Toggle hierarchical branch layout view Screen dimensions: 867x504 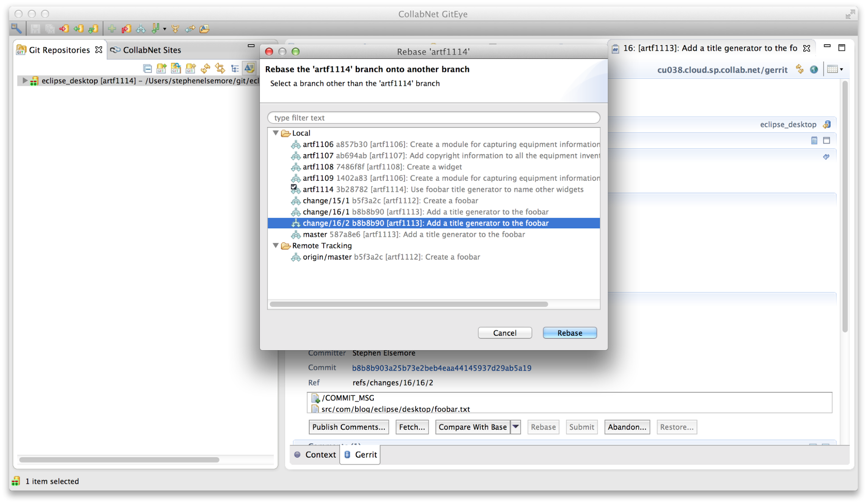(235, 68)
